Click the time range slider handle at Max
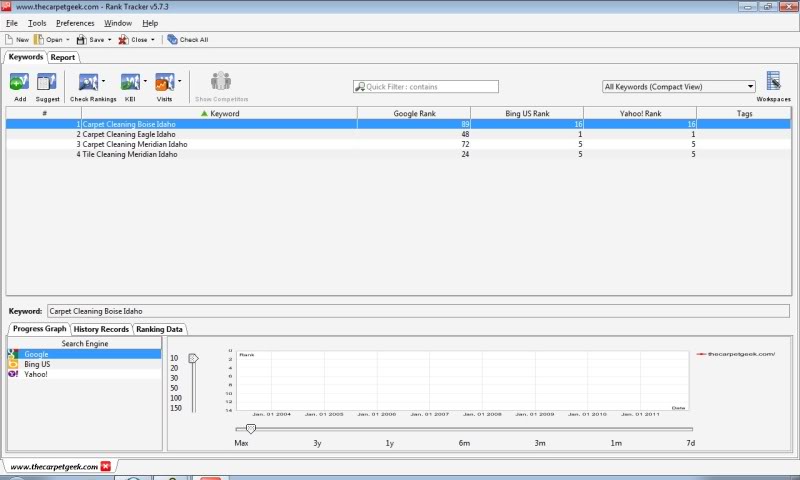 coord(250,428)
